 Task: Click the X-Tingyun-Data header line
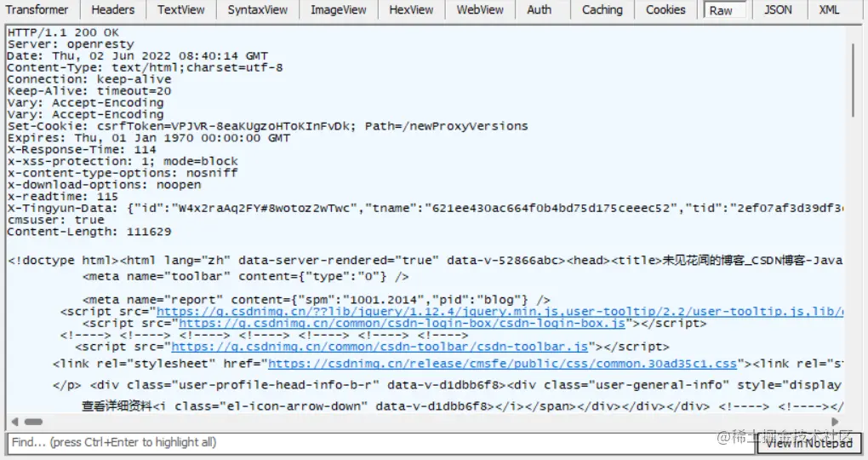coord(425,208)
